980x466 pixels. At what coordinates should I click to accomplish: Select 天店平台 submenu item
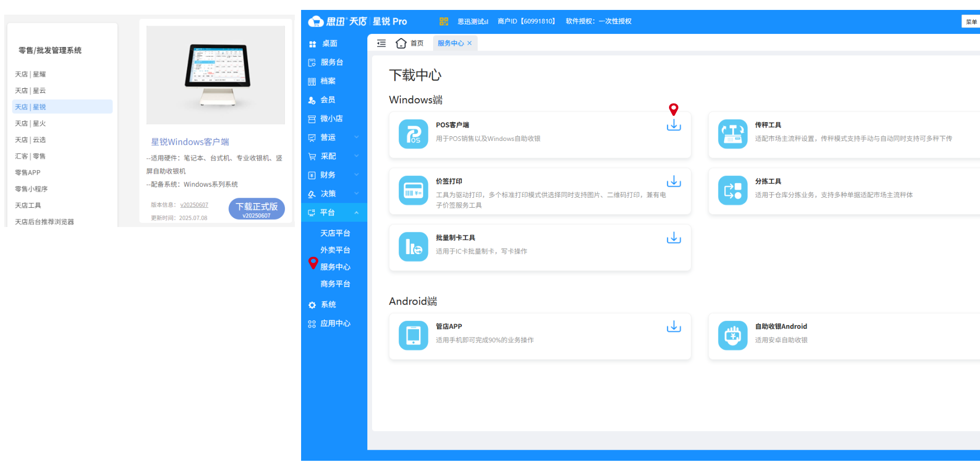coord(335,233)
